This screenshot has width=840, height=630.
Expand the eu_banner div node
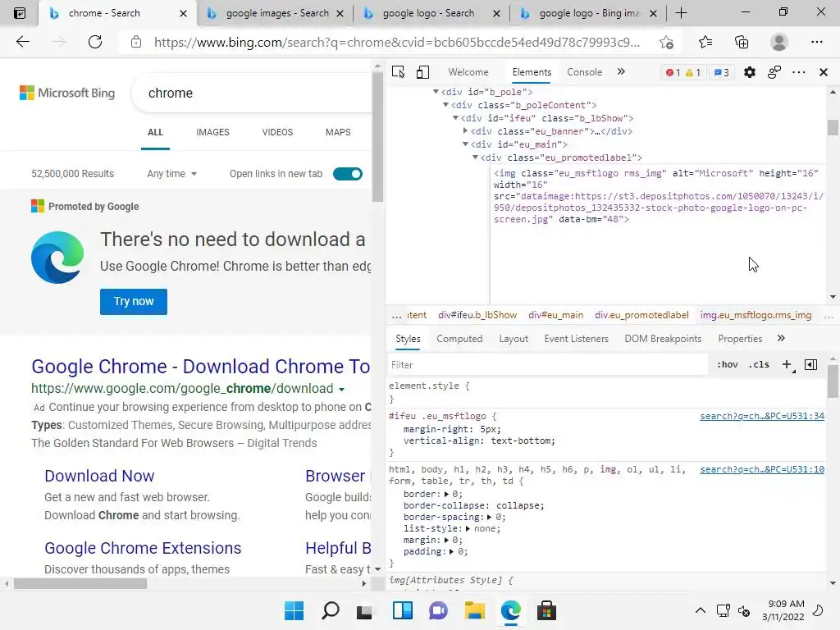coord(465,130)
